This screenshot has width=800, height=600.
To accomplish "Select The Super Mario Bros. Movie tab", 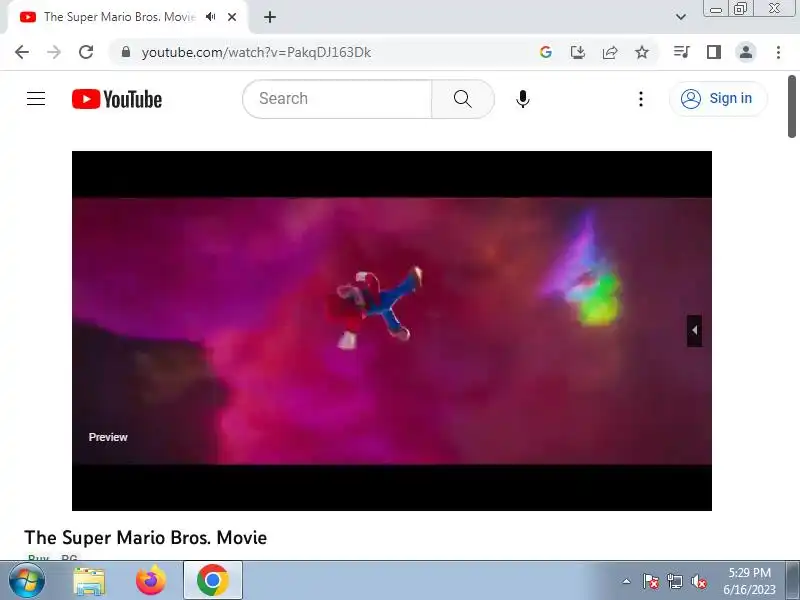I will coord(128,17).
